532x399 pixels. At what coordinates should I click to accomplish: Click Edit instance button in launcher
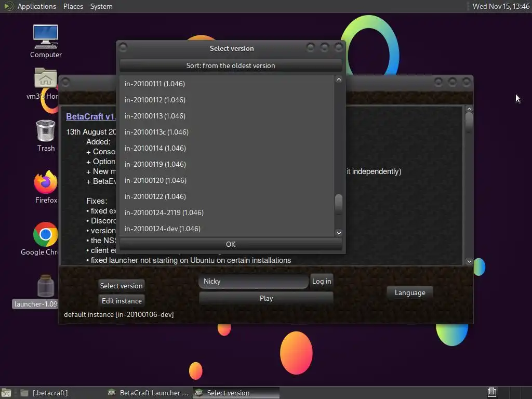122,301
